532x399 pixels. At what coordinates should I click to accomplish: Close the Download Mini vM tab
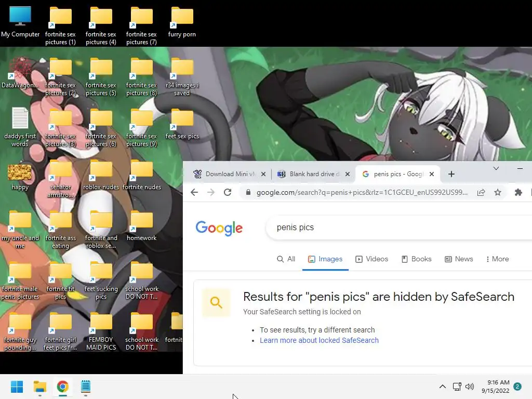point(263,174)
